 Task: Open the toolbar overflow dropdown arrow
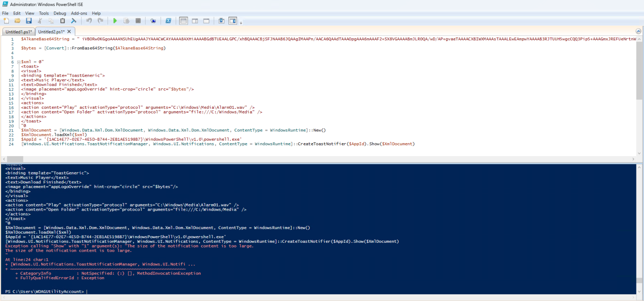240,22
